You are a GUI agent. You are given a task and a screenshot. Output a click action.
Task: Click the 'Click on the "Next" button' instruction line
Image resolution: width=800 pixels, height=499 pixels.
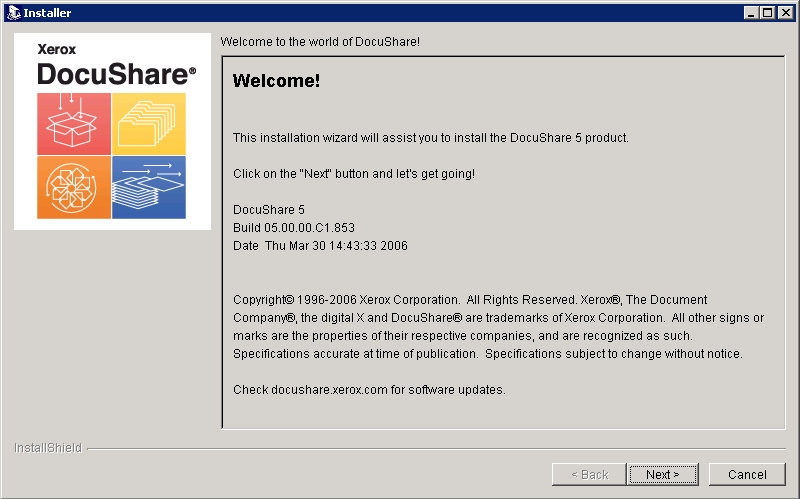[x=354, y=174]
